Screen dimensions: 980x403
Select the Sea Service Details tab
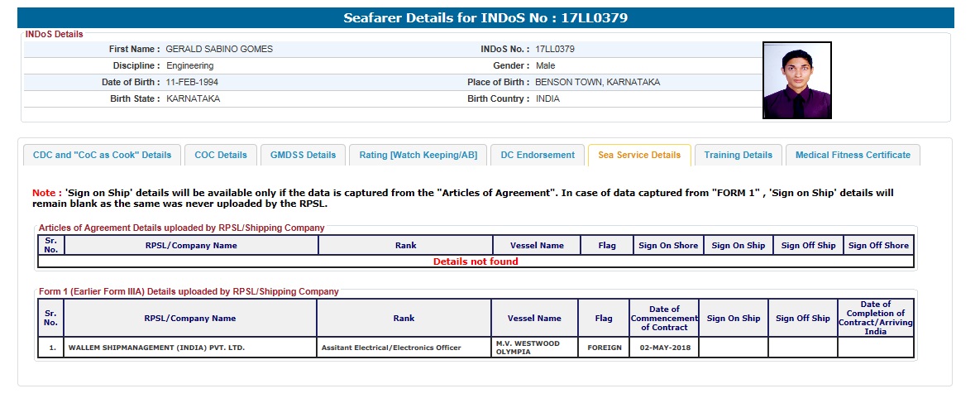pos(639,156)
